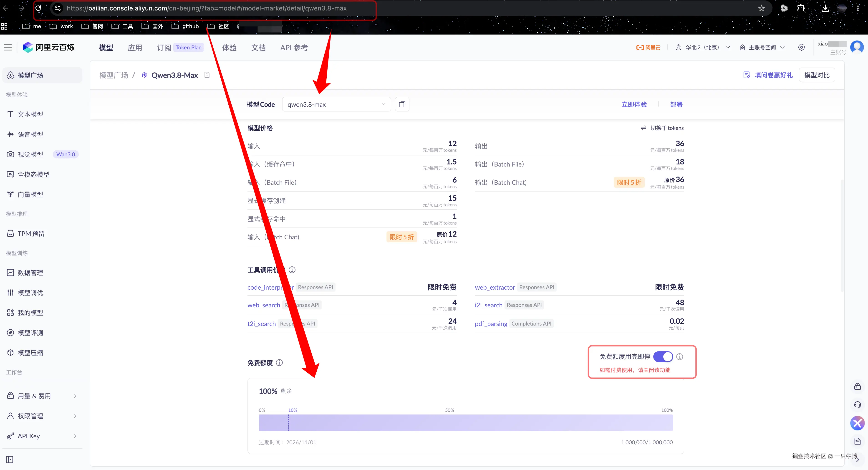This screenshot has height=470, width=868.
Task: Select 模型广场 in the sidebar
Action: point(42,75)
